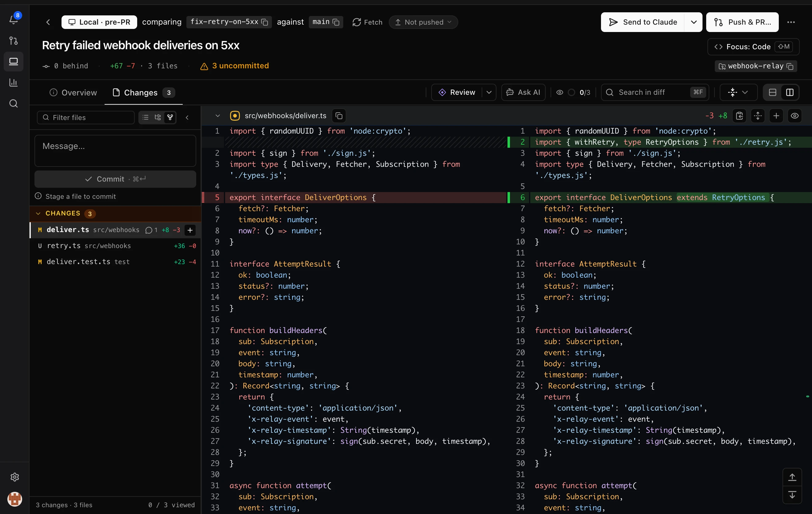Stage deliver.ts via plus in file list
This screenshot has width=812, height=514.
[190, 230]
